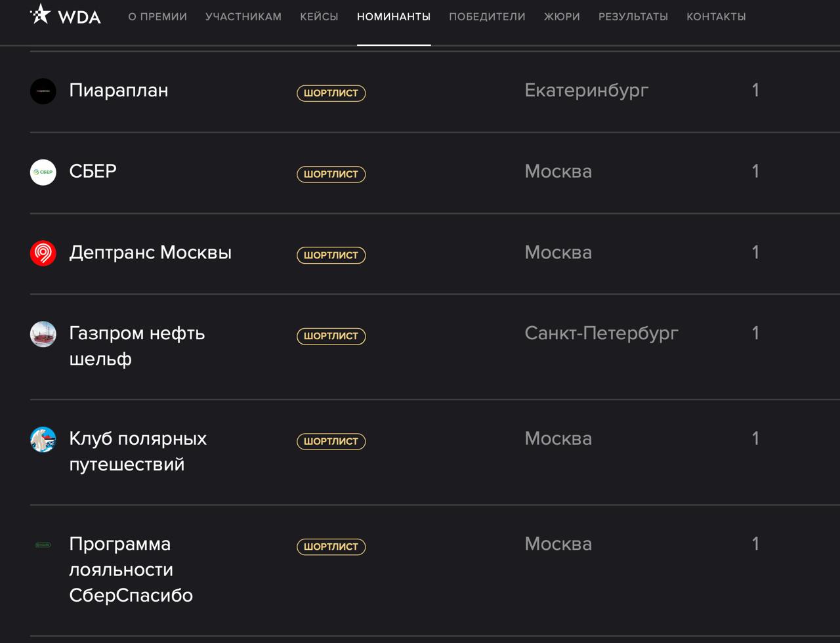Click Москва in the СБЕР row

pos(558,171)
